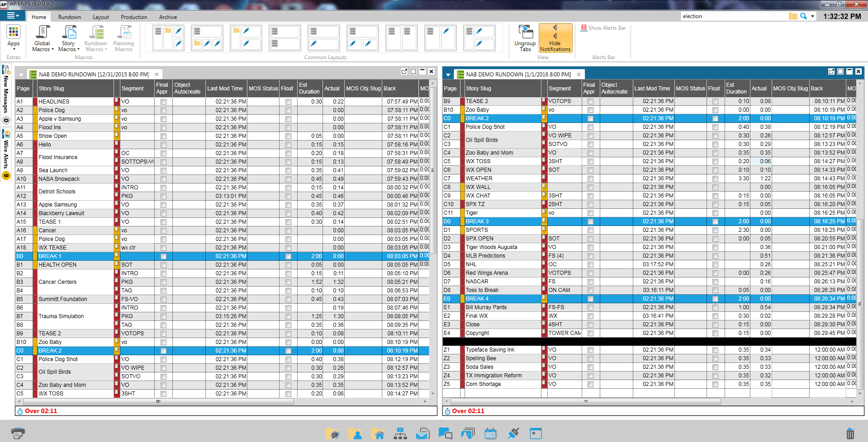Viewport: 868px width, 442px height.
Task: Click right rundown horizontal scrollbar
Action: click(585, 401)
